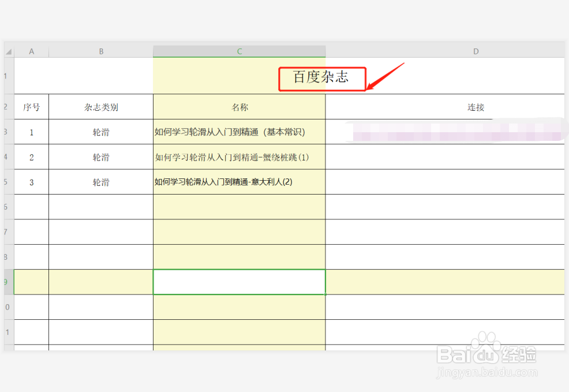569x392 pixels.
Task: Click cell D9 in highlighted row
Action: coord(446,282)
